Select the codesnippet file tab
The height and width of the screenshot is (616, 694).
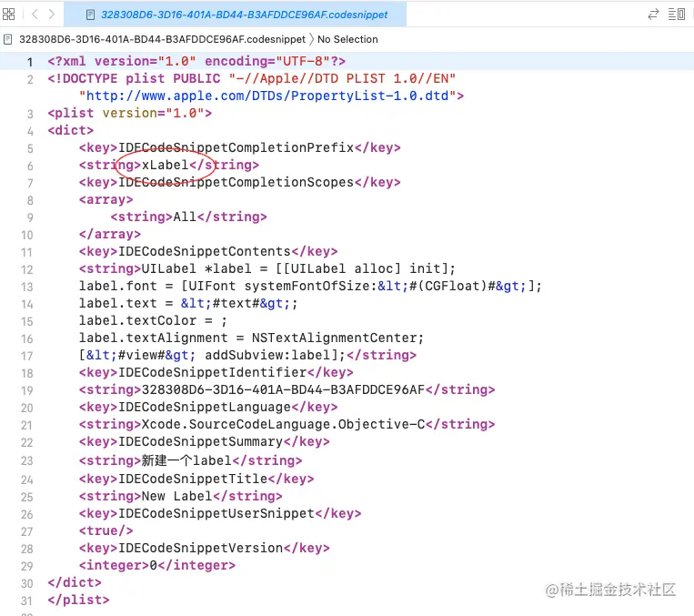(235, 15)
